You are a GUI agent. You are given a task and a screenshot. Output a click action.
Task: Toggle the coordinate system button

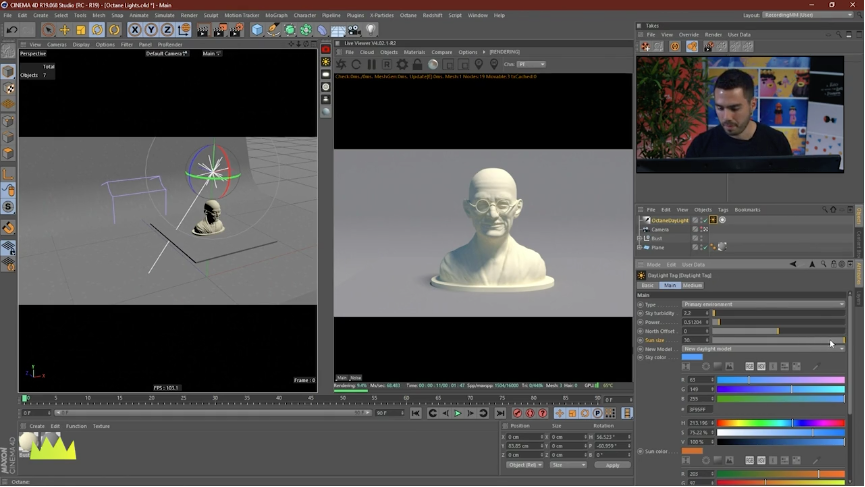pyautogui.click(x=184, y=30)
